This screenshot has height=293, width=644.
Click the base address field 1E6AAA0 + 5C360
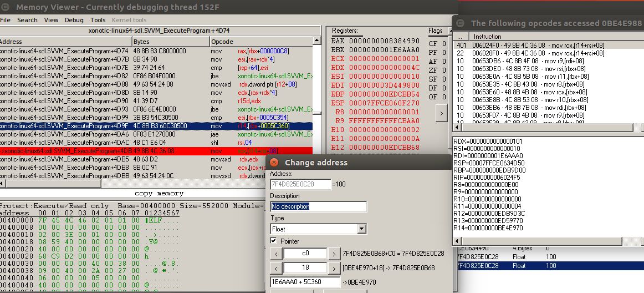(305, 282)
